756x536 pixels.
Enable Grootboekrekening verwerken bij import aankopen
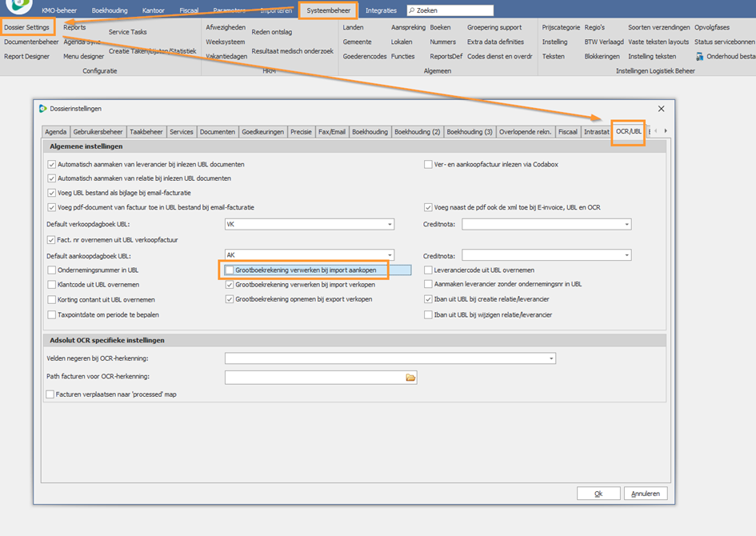tap(230, 270)
